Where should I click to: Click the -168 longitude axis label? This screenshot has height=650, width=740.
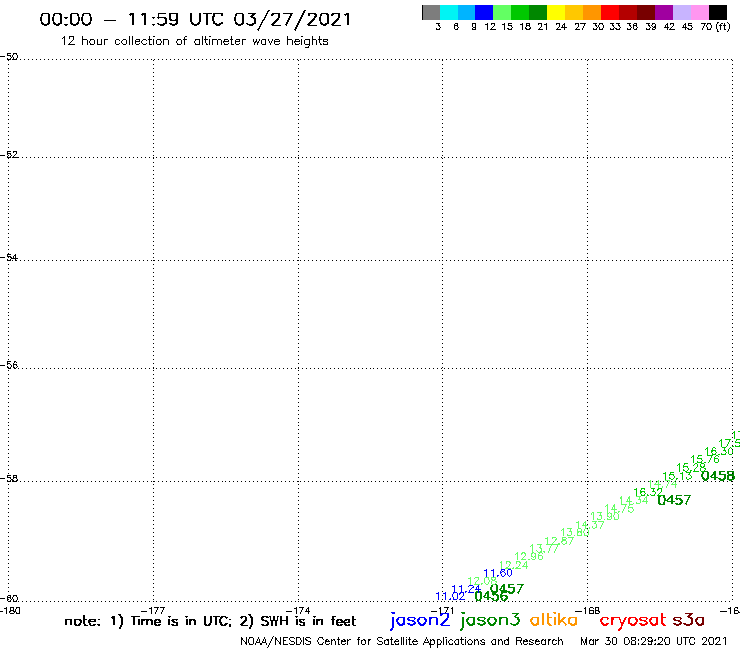[588, 610]
